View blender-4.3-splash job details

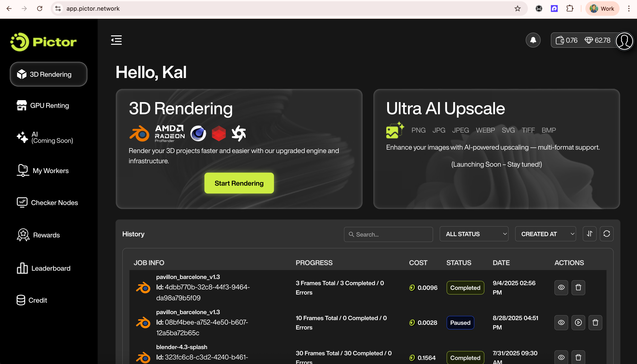[x=561, y=357]
